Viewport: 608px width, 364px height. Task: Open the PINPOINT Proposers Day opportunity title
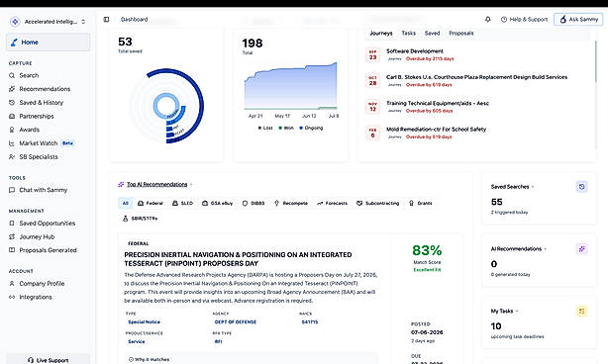[x=238, y=259]
